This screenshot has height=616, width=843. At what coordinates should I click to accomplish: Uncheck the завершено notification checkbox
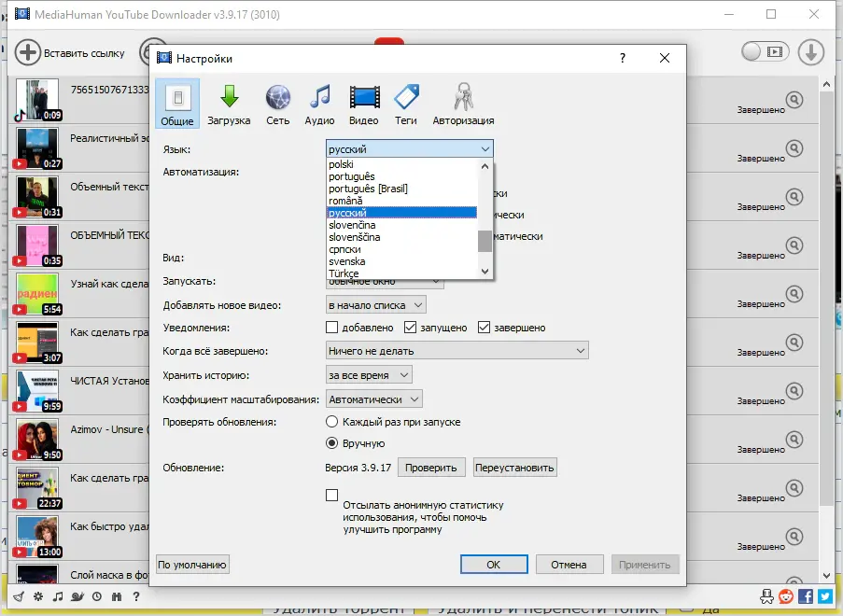(x=484, y=328)
